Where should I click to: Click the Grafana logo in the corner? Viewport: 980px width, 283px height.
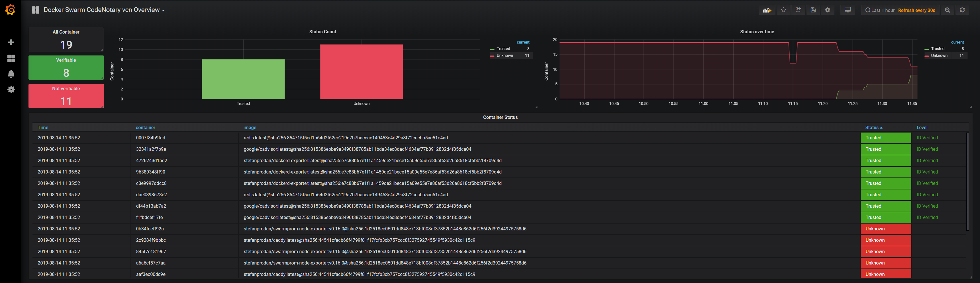(x=10, y=10)
